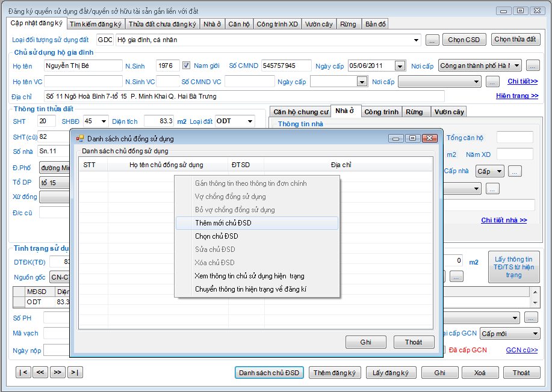Click ellipsis button beside Cấp nhà dropdown
This screenshot has width=552, height=392.
coord(515,171)
